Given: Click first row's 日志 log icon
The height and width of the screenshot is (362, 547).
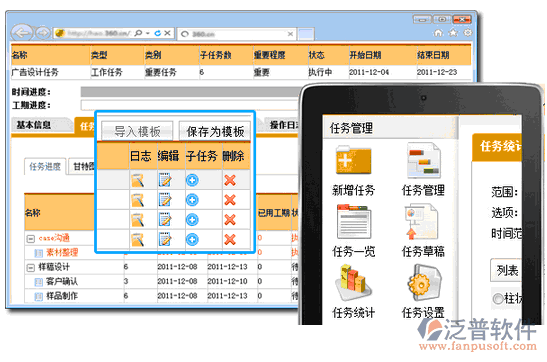Looking at the screenshot, I should coord(137,180).
